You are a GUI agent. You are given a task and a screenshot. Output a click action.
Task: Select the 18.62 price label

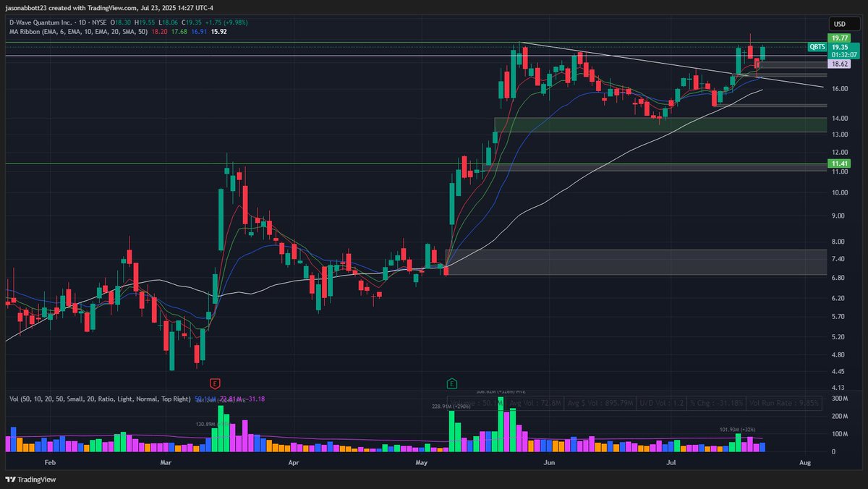[840, 64]
